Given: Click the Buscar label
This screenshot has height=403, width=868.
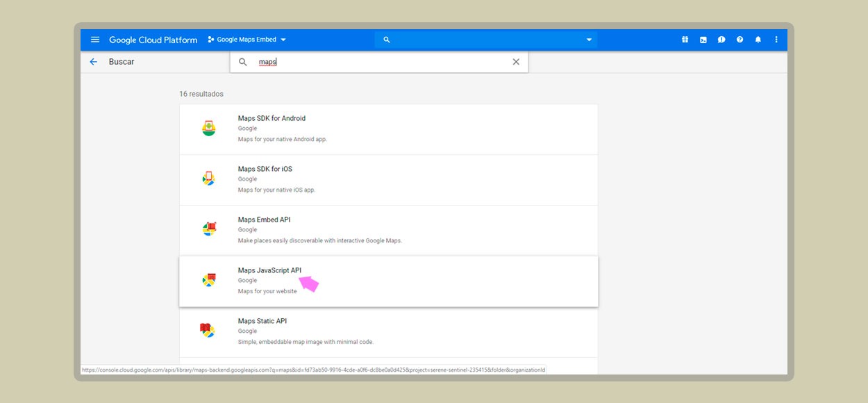Looking at the screenshot, I should pyautogui.click(x=122, y=62).
